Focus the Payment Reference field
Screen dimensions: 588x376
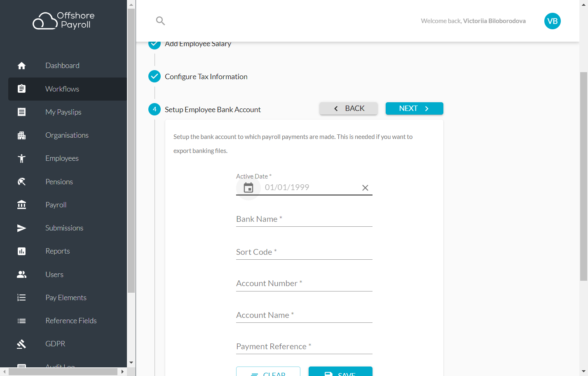click(x=304, y=347)
